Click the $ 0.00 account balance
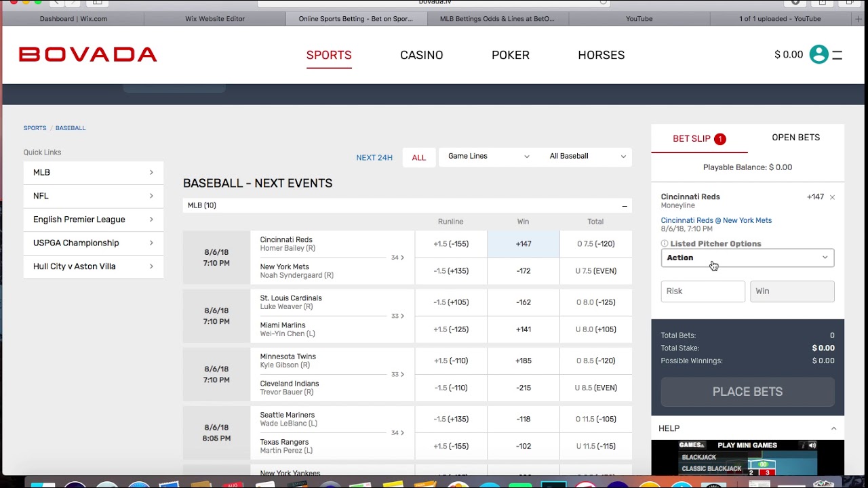 pos(789,55)
